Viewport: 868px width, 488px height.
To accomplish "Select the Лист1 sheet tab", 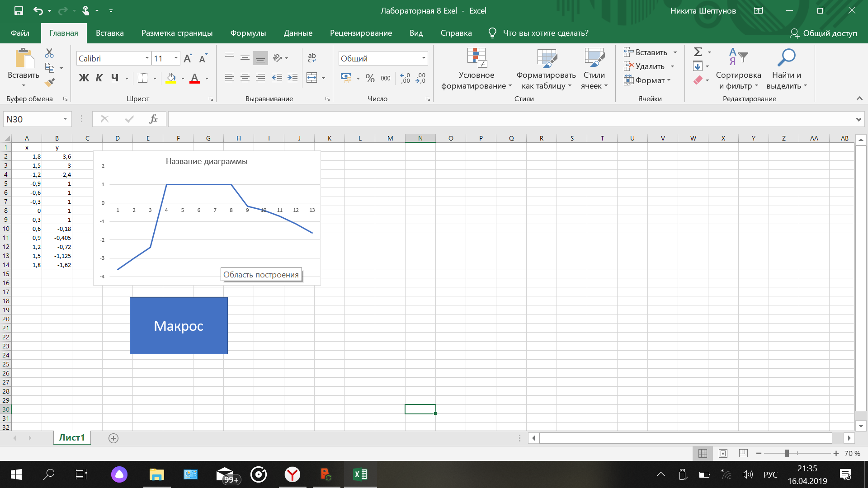I will 72,437.
